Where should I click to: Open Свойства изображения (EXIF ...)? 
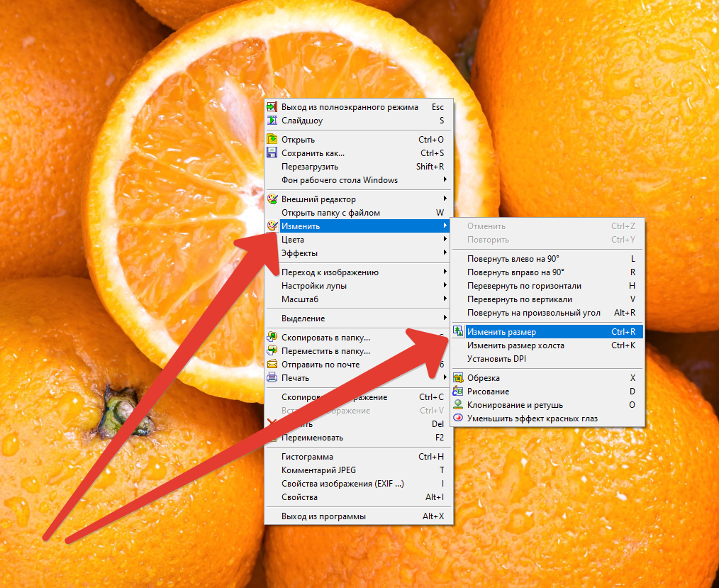click(359, 484)
